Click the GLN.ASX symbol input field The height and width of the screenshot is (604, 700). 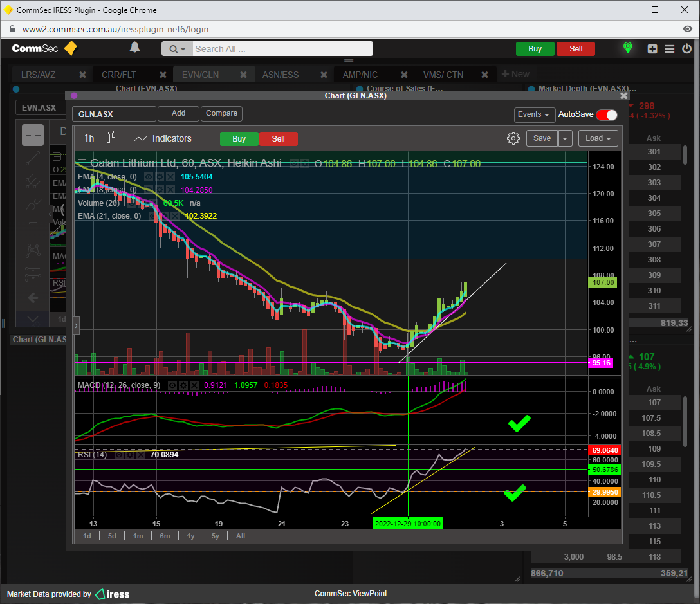click(x=114, y=114)
